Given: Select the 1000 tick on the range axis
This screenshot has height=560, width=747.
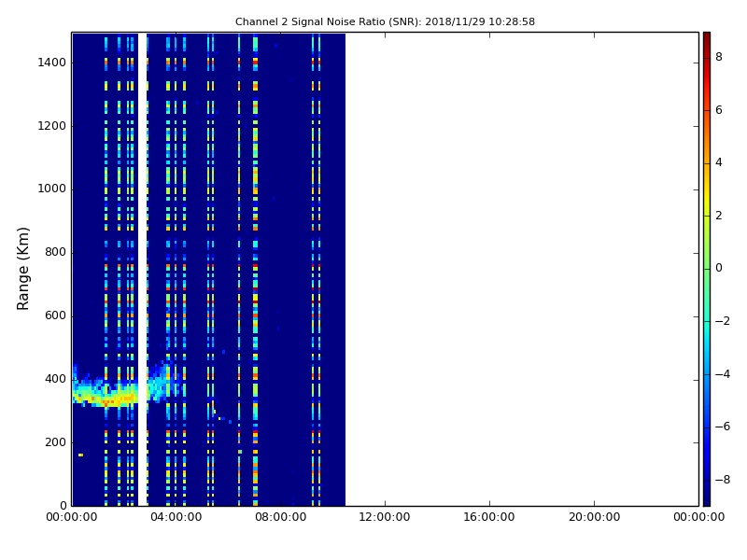Looking at the screenshot, I should pos(51,189).
